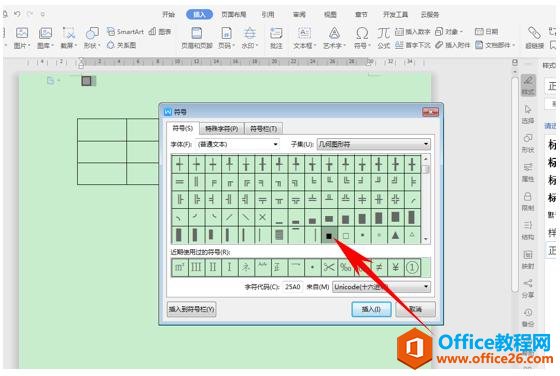
Task: Insert a 图表 chart
Action: [x=160, y=31]
